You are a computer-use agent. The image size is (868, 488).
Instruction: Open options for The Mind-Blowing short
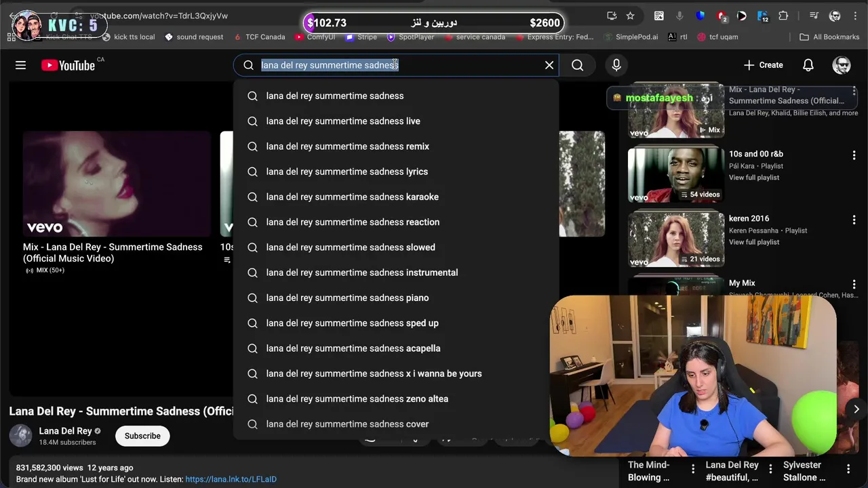click(x=692, y=468)
